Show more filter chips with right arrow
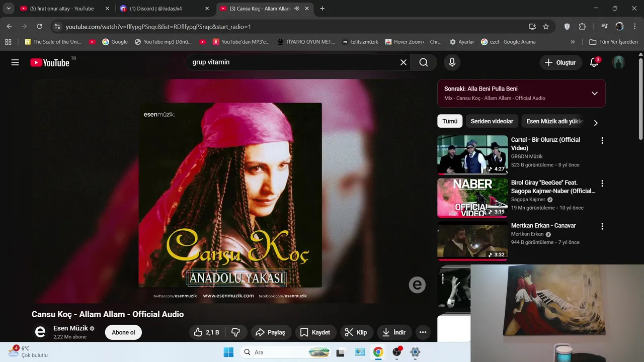644x362 pixels. [596, 122]
